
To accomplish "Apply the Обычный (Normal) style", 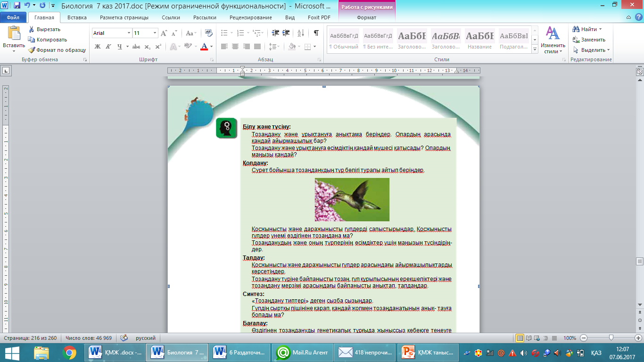I will click(x=344, y=40).
